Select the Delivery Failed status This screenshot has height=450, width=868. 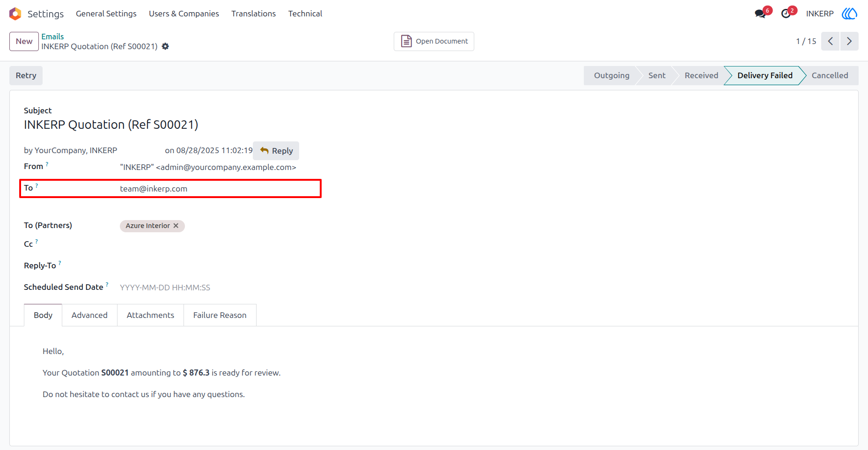(x=765, y=75)
